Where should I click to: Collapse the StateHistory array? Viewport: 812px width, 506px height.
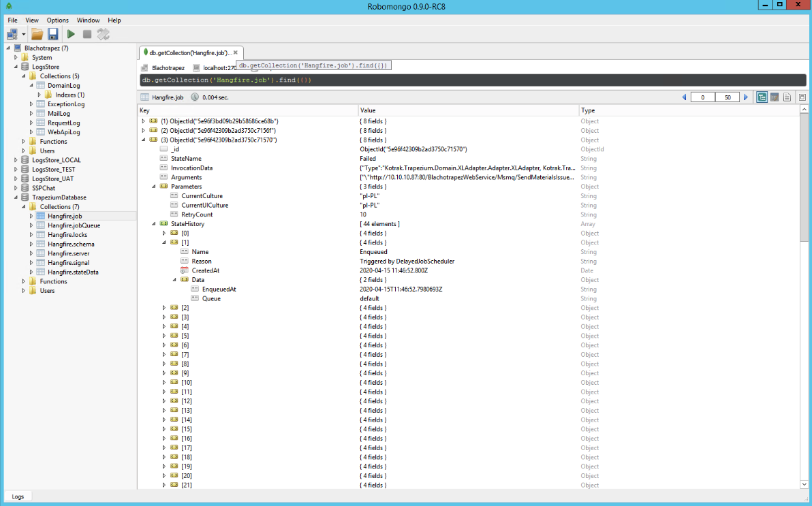click(154, 224)
